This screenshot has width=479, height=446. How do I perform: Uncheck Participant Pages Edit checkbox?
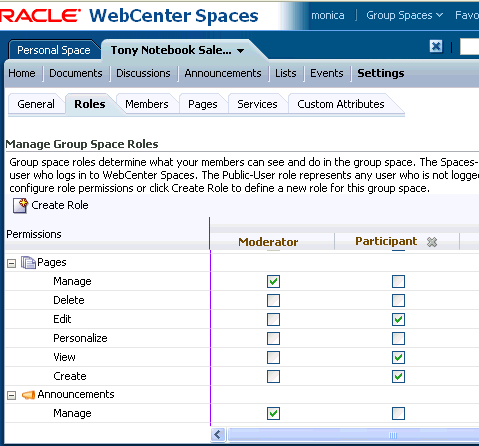coord(398,319)
